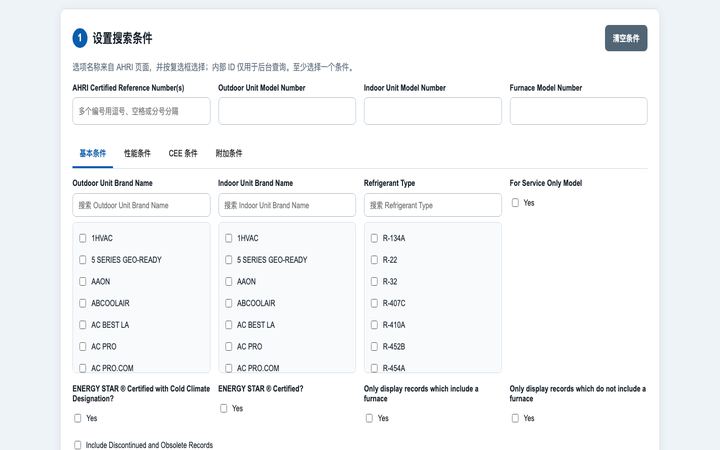
Task: Select ABCOOLAIR in Indoor Unit Brand list
Action: coord(229,303)
